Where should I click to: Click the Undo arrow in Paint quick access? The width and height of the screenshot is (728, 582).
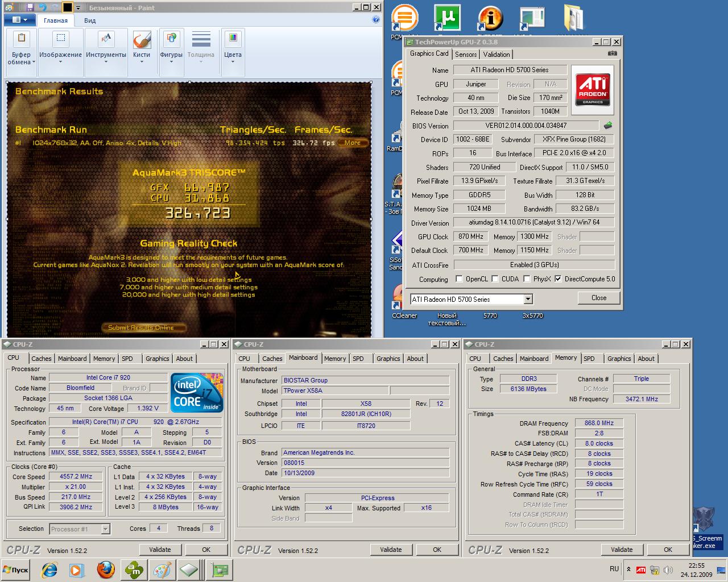[x=43, y=7]
